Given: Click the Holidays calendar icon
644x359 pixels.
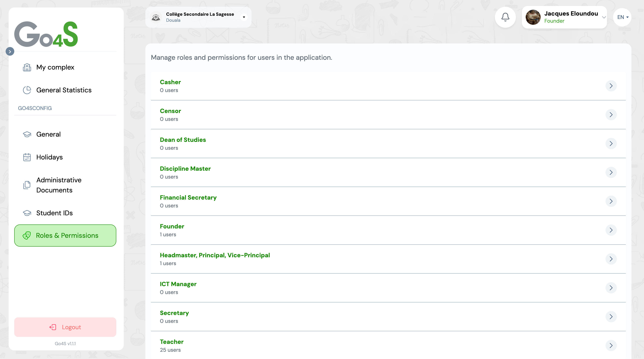Looking at the screenshot, I should click(27, 157).
